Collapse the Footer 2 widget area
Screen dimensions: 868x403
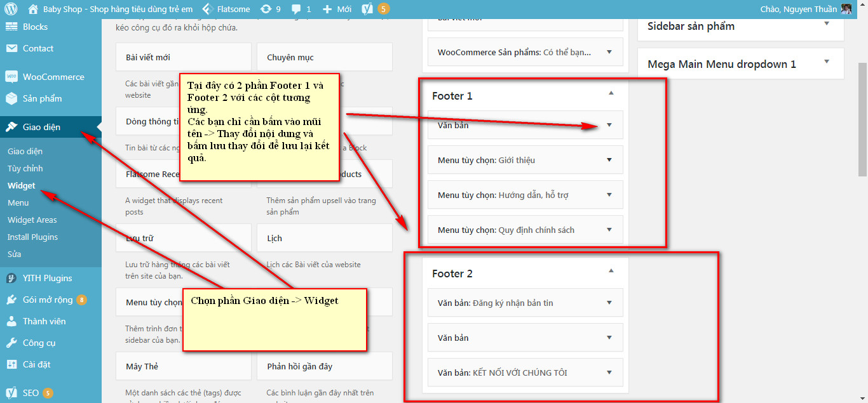tap(611, 271)
